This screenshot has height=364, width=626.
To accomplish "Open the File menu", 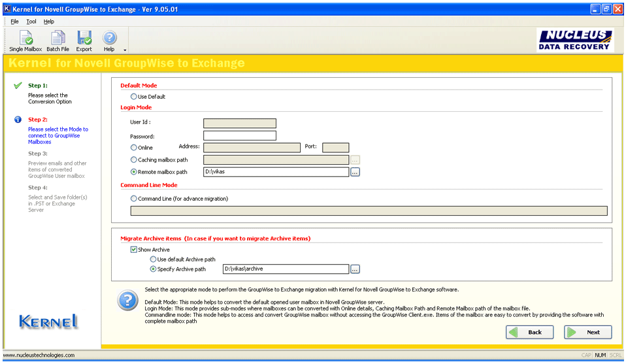I will pyautogui.click(x=14, y=22).
